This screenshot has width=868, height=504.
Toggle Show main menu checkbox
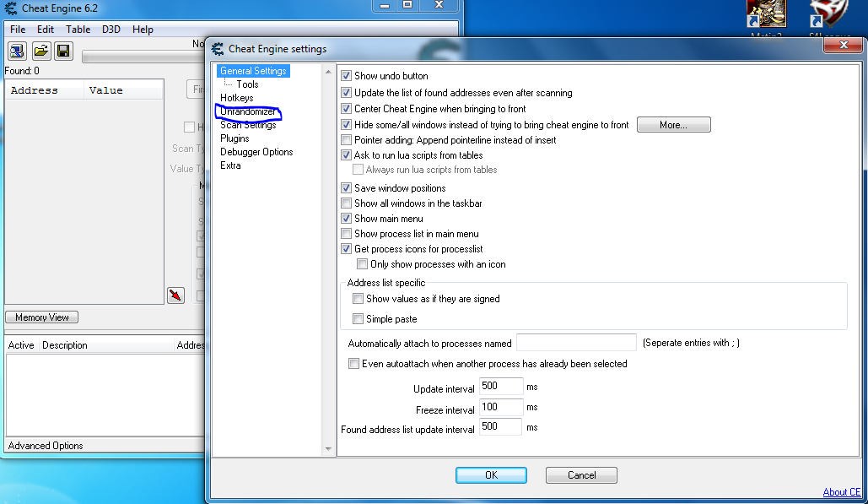click(x=346, y=218)
